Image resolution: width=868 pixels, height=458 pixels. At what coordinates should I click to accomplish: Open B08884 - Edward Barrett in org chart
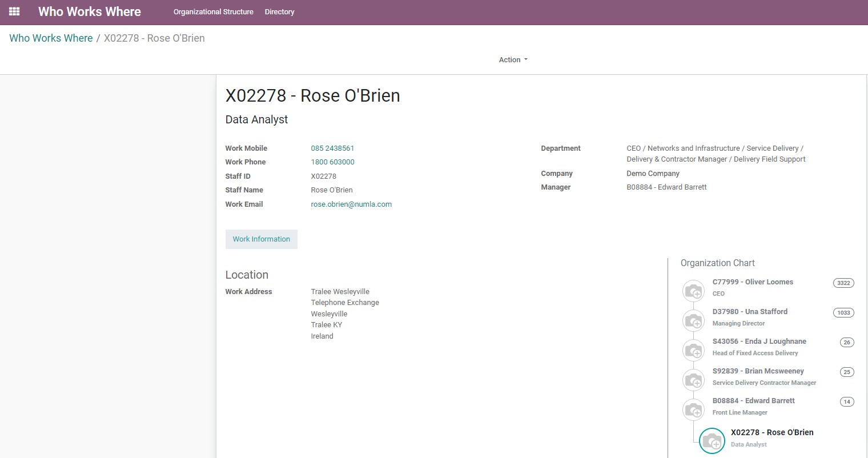point(753,401)
